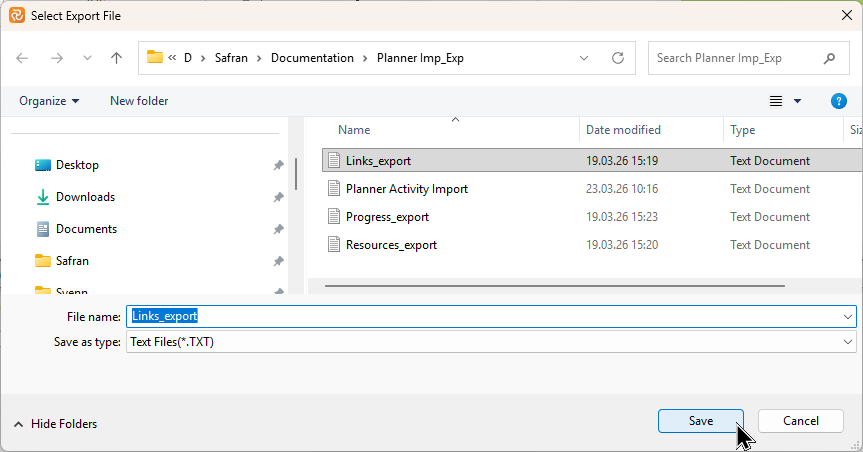Go up one folder level
The width and height of the screenshot is (863, 452).
[116, 58]
